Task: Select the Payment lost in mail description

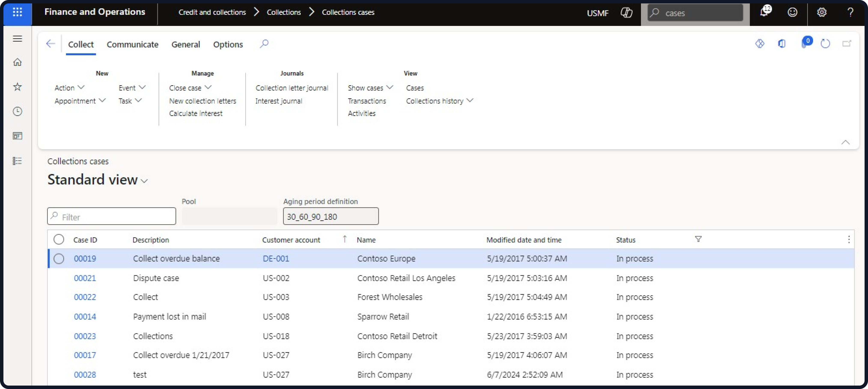Action: (169, 316)
